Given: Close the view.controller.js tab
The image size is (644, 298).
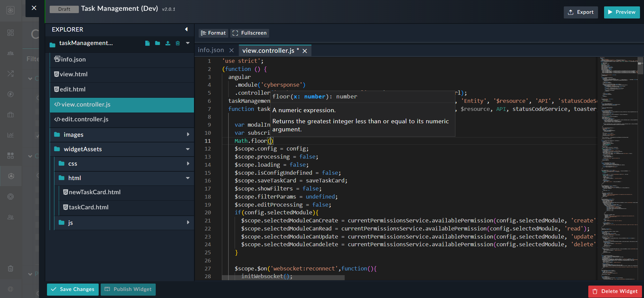Looking at the screenshot, I should (305, 51).
